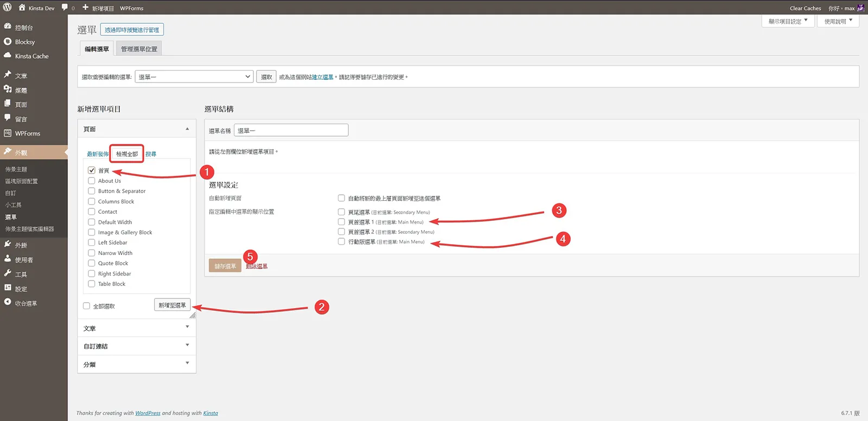Screen dimensions: 868x421
Task: Switch to the 管理選單位置 tab
Action: (139, 49)
